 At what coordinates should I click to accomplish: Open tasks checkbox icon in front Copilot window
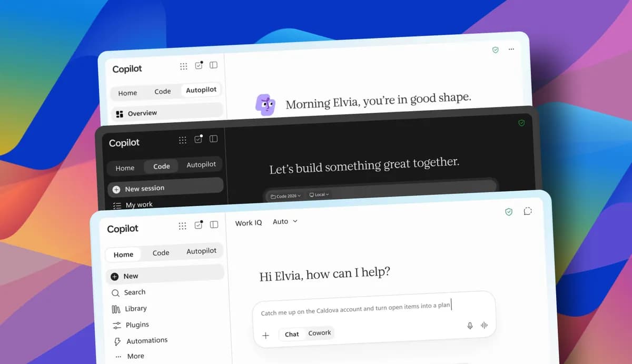pos(199,225)
